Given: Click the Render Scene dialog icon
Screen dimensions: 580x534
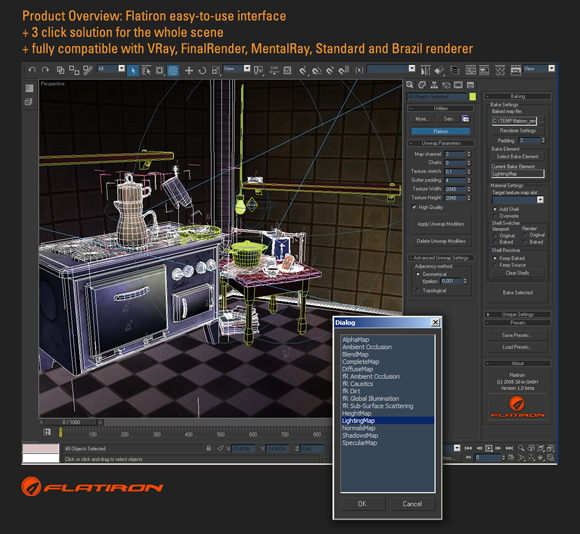Looking at the screenshot, I should (x=516, y=70).
